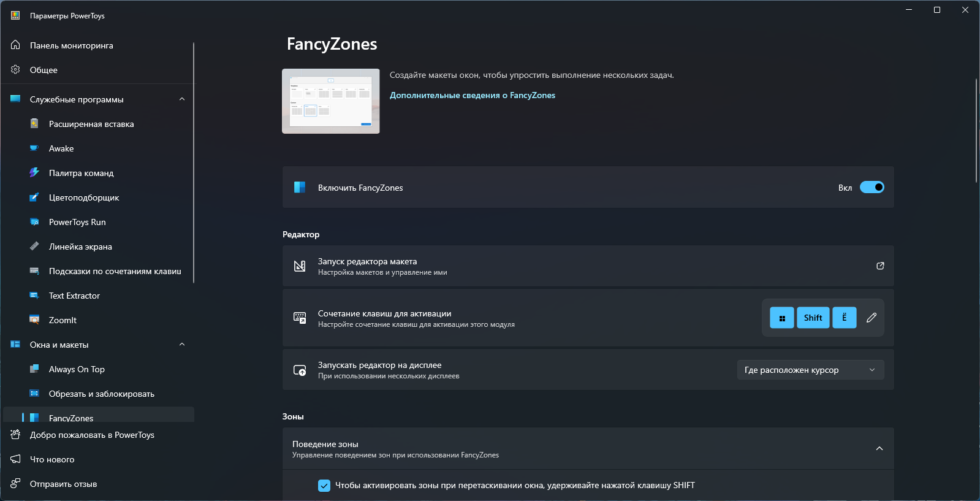Click the layout editor icon in Запуск редактора макета
The image size is (980, 501).
300,266
